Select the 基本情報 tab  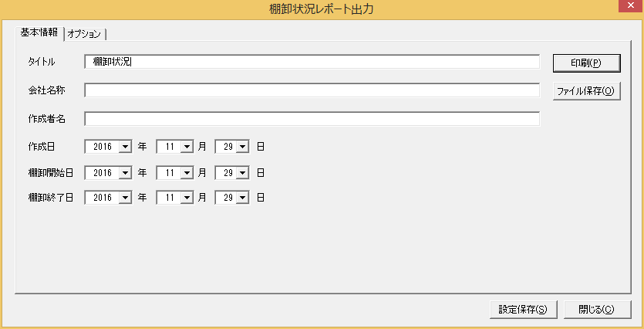[x=40, y=33]
